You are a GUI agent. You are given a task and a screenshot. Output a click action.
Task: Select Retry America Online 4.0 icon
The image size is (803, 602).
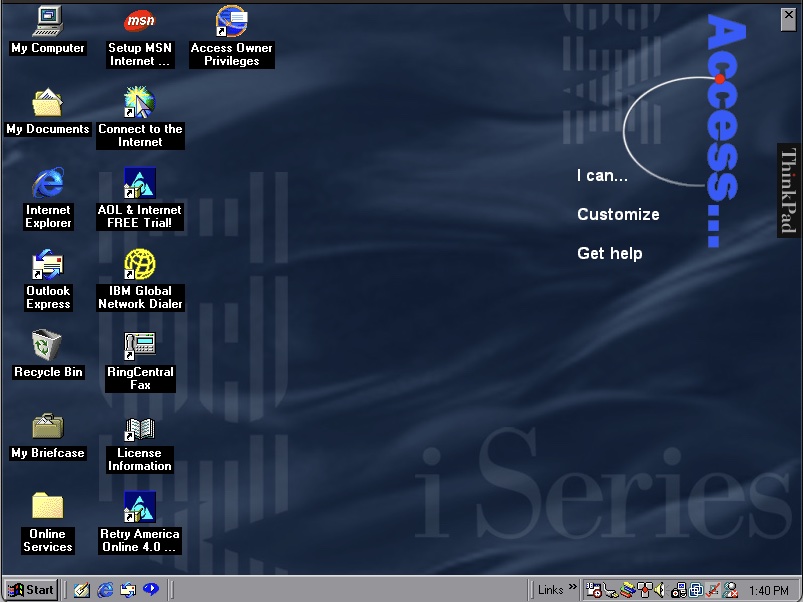(139, 508)
